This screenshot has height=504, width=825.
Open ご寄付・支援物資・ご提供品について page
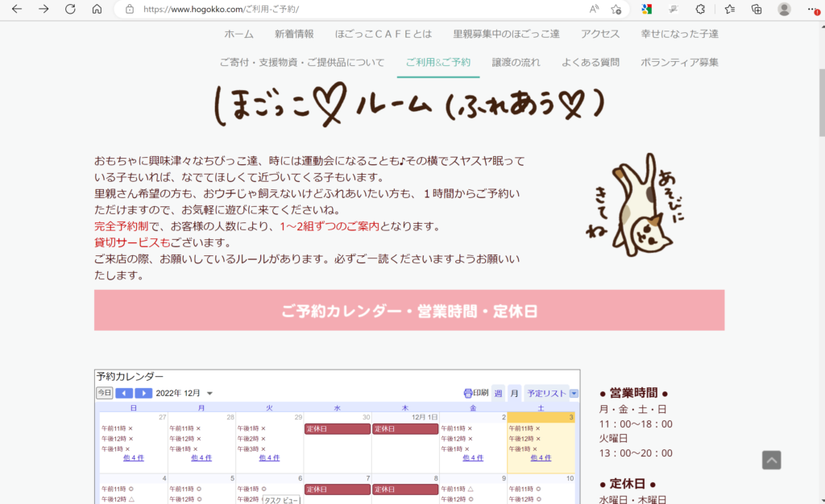[x=302, y=62]
